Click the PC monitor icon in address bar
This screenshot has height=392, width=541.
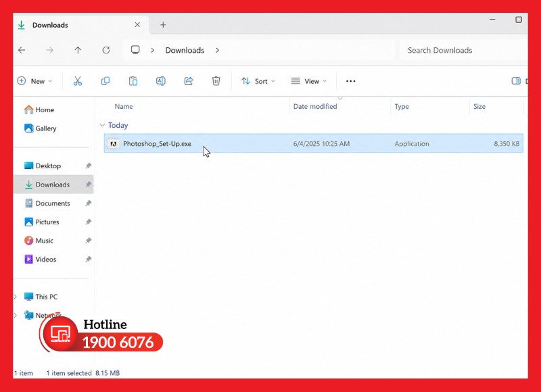tap(135, 50)
